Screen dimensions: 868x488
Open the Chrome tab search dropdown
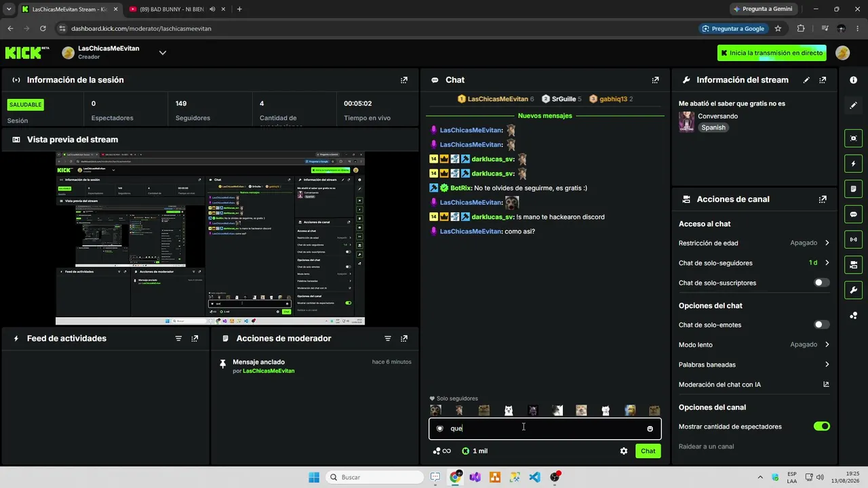[x=9, y=9]
